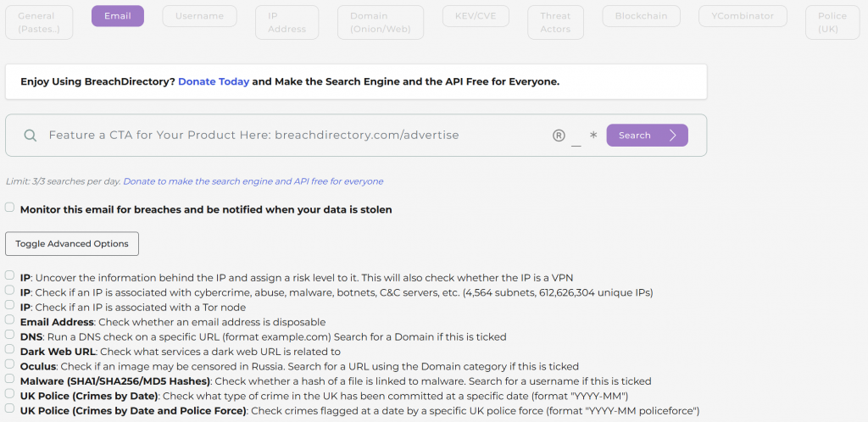Tick the Malware hashes checkbox
Screen dimensions: 868x422
click(x=9, y=379)
